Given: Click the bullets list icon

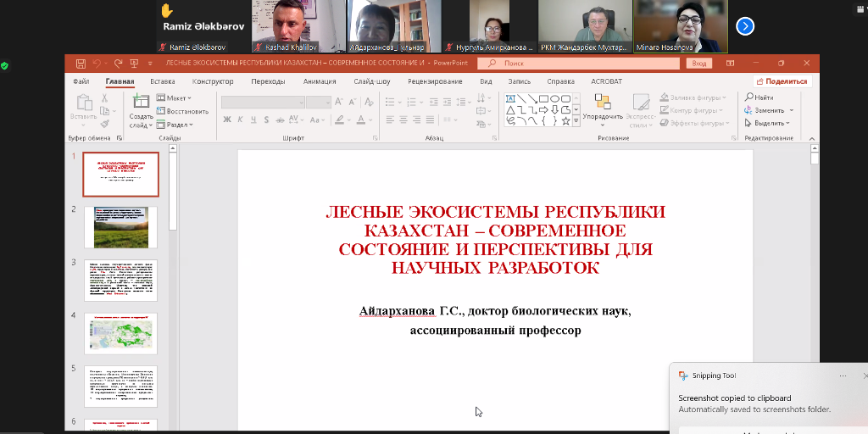Looking at the screenshot, I should click(390, 103).
